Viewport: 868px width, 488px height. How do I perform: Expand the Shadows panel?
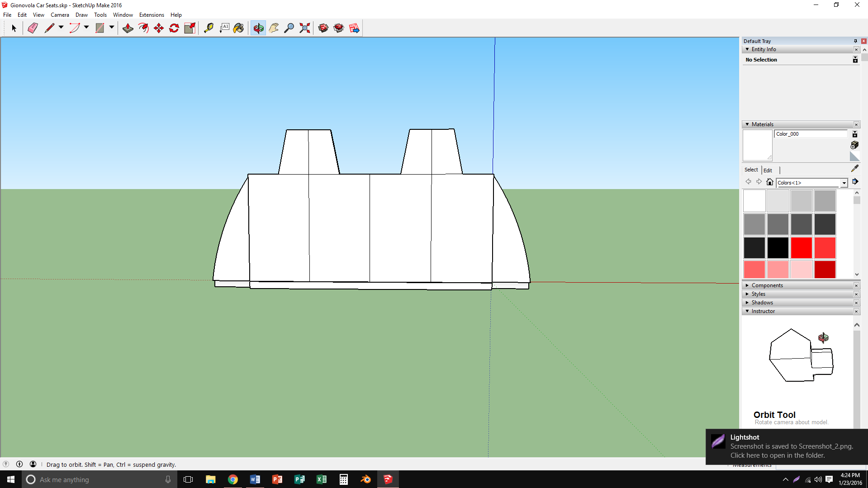pyautogui.click(x=762, y=303)
